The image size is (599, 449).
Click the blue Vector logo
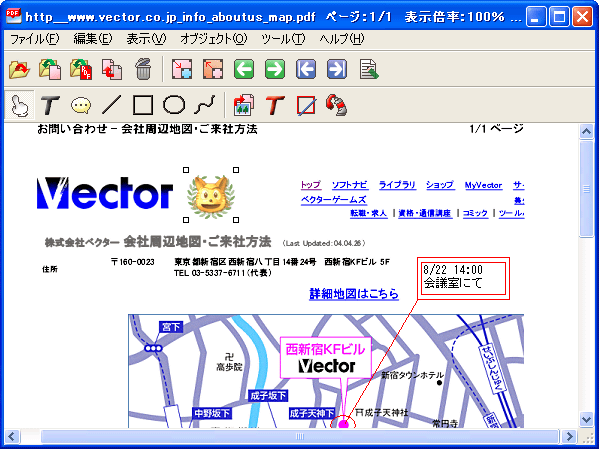coord(105,193)
